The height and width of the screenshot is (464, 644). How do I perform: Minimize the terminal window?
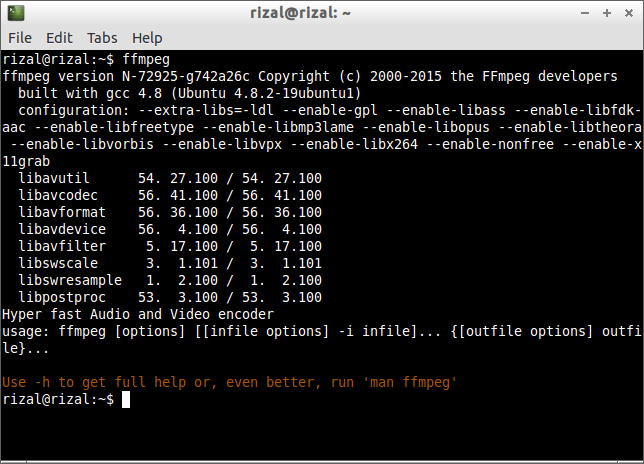coord(585,13)
